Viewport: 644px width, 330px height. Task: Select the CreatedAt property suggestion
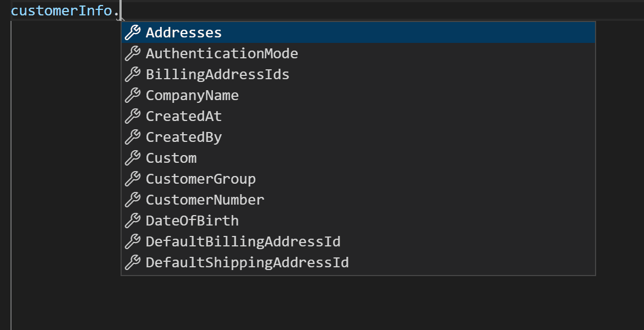click(184, 116)
